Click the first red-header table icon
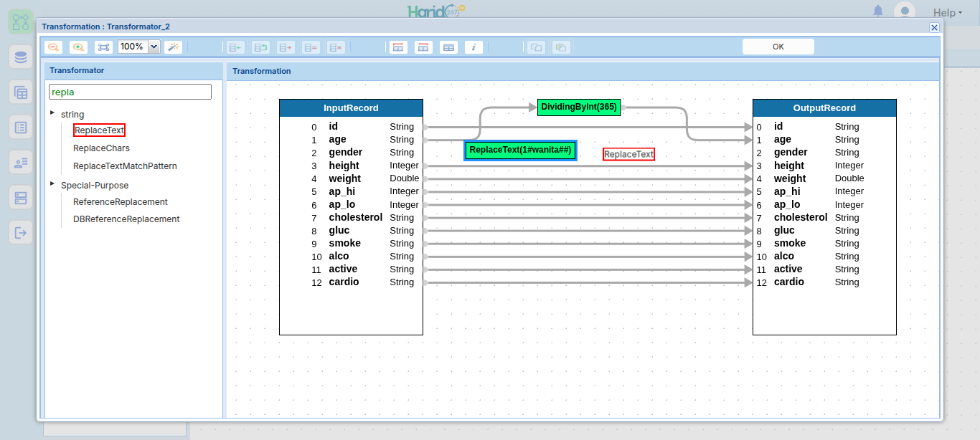 coord(398,47)
